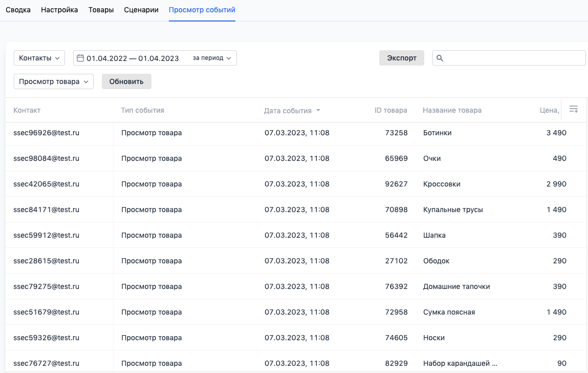
Task: Click the Название товара column header
Action: [452, 111]
